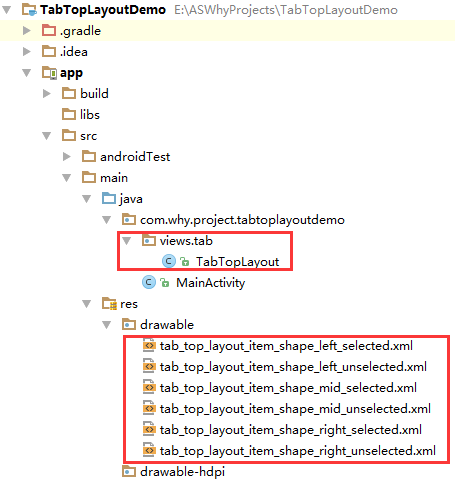This screenshot has width=455, height=479.
Task: Click the androidTest folder icon
Action: 89,156
